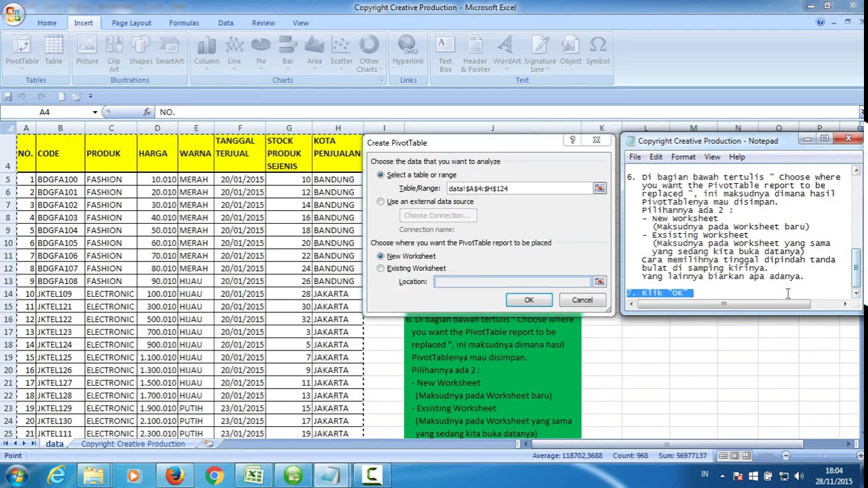Click the Location range selector icon
Image resolution: width=868 pixels, height=488 pixels.
[x=599, y=281]
